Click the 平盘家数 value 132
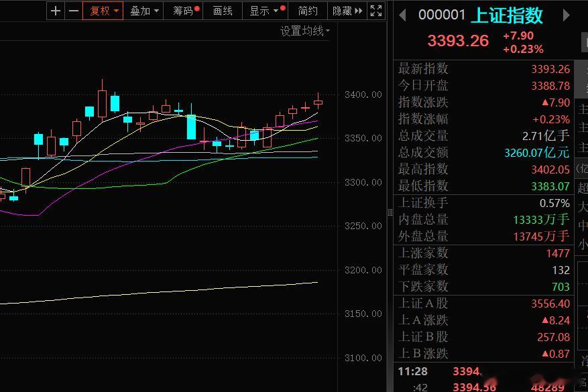 click(x=561, y=270)
